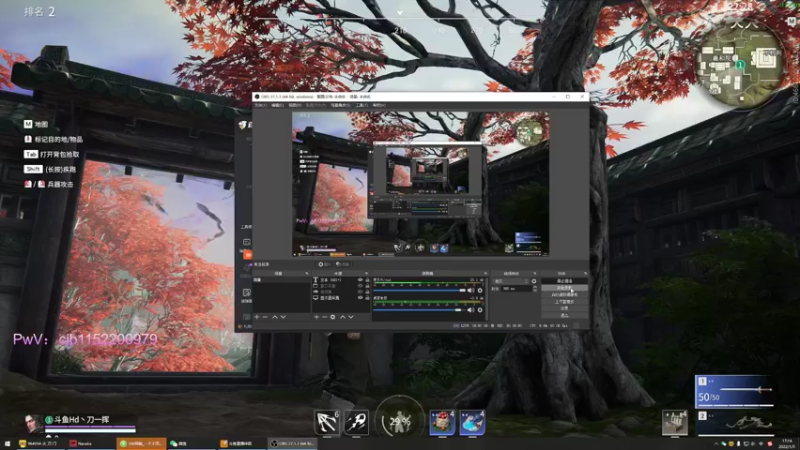The height and width of the screenshot is (450, 800).
Task: Move source up with the Sources panel up arrow
Action: [x=343, y=317]
